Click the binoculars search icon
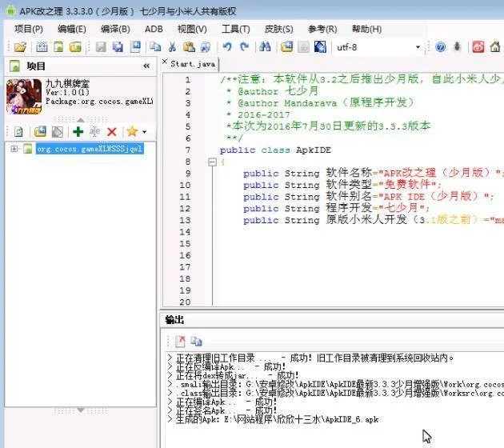 [x=266, y=47]
